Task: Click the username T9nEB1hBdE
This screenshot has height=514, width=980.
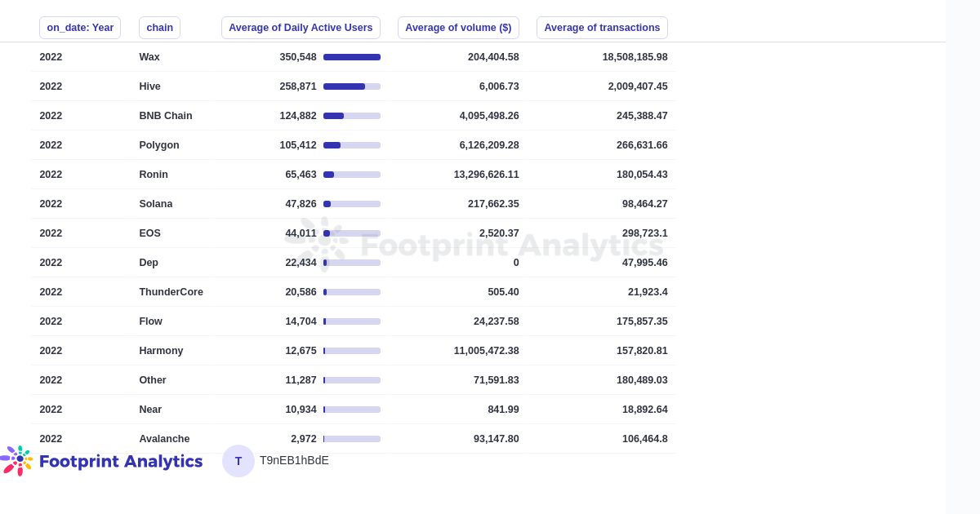Action: click(x=294, y=461)
